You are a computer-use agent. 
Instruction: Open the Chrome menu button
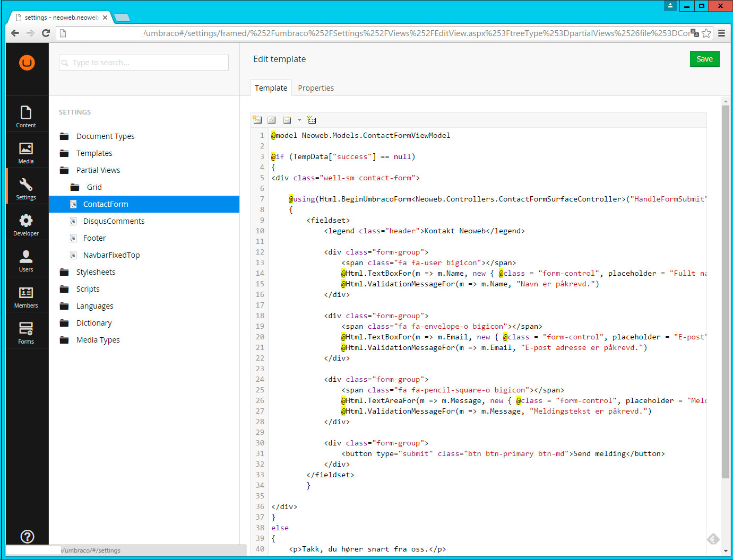(x=721, y=33)
